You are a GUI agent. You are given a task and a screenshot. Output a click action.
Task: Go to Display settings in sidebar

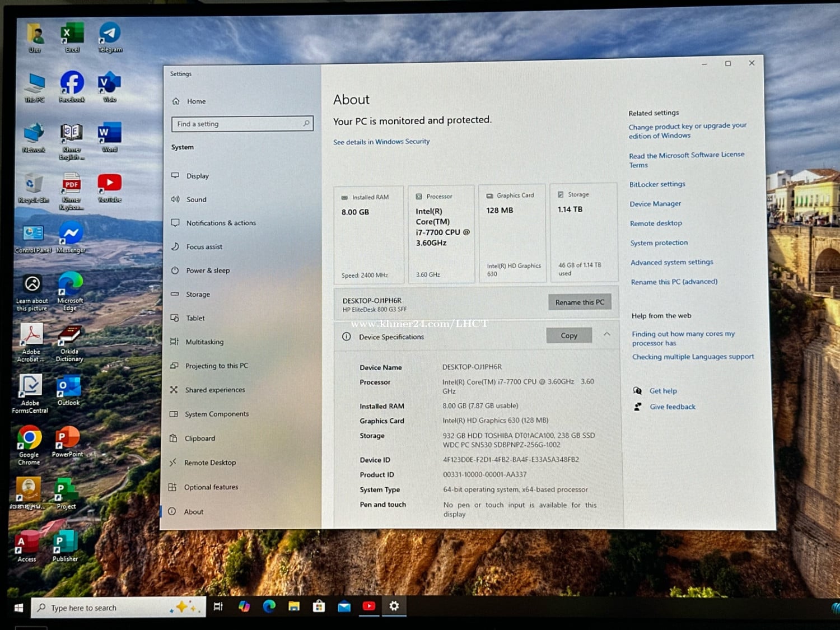[x=197, y=176]
